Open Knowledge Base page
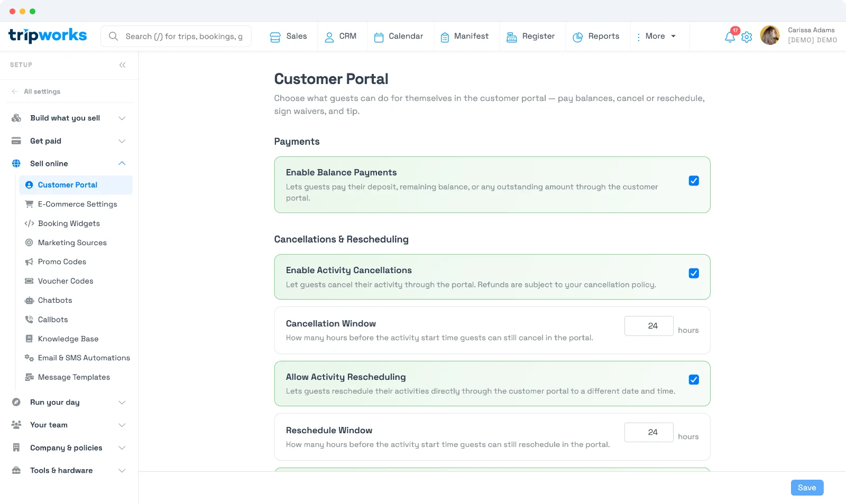Image resolution: width=846 pixels, height=504 pixels. tap(68, 339)
